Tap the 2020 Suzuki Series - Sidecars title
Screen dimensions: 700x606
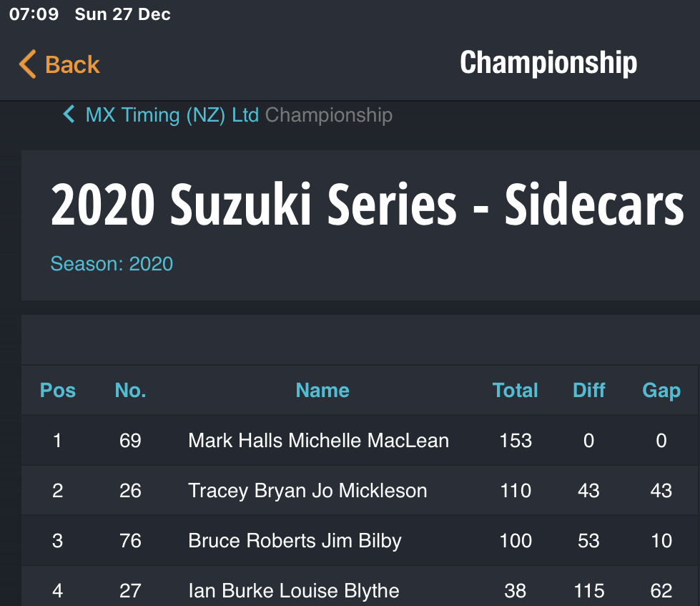click(367, 204)
